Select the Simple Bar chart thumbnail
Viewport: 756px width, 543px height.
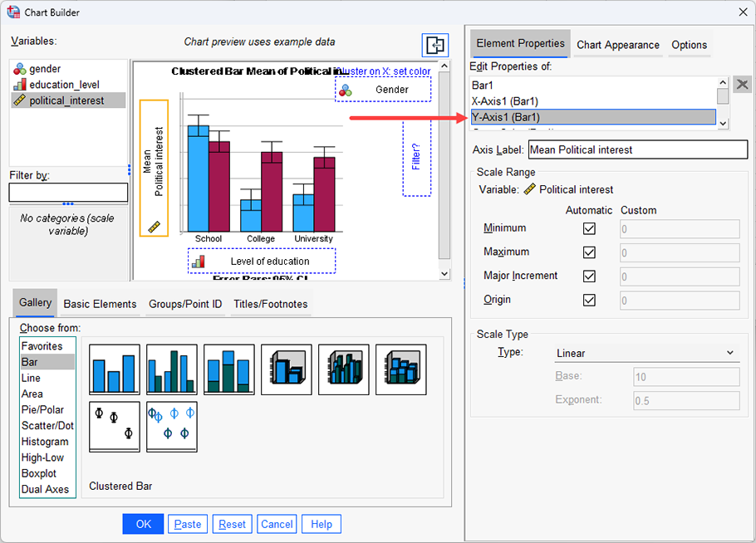tap(115, 369)
